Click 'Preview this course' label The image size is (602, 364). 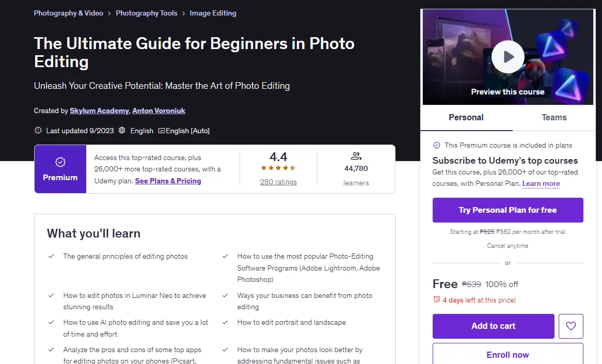point(508,92)
